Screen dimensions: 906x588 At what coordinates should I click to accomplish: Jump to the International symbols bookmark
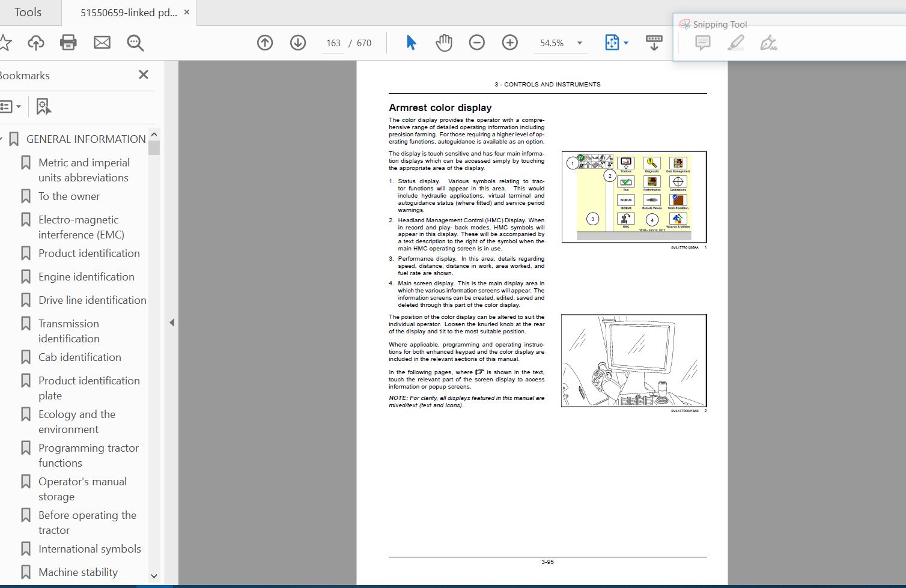(90, 549)
